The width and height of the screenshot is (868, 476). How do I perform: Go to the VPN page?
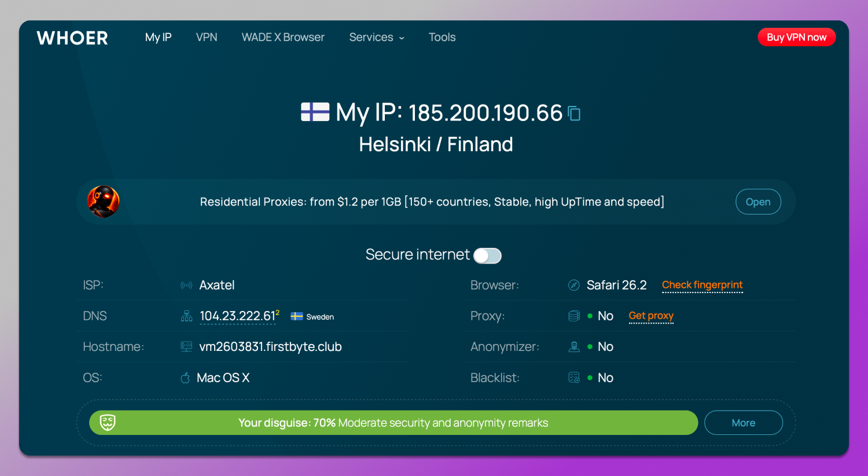pos(207,38)
